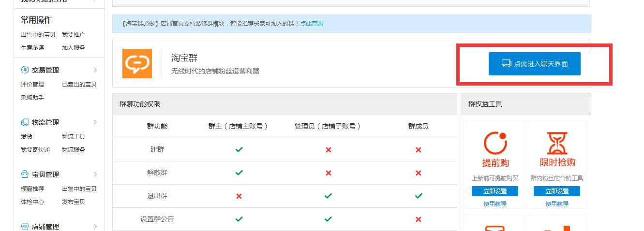644x231 pixels.
Task: Open 出售中的宝贝 under 常用操作
Action: (x=38, y=35)
